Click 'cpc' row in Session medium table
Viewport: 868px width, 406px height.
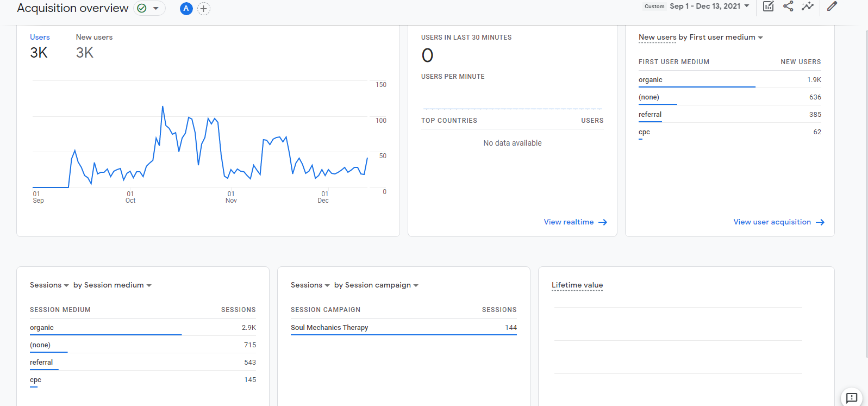click(x=142, y=379)
